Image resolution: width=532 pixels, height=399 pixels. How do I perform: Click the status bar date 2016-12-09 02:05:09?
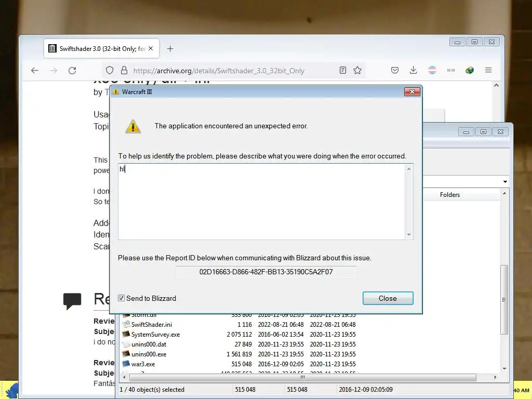(x=366, y=390)
